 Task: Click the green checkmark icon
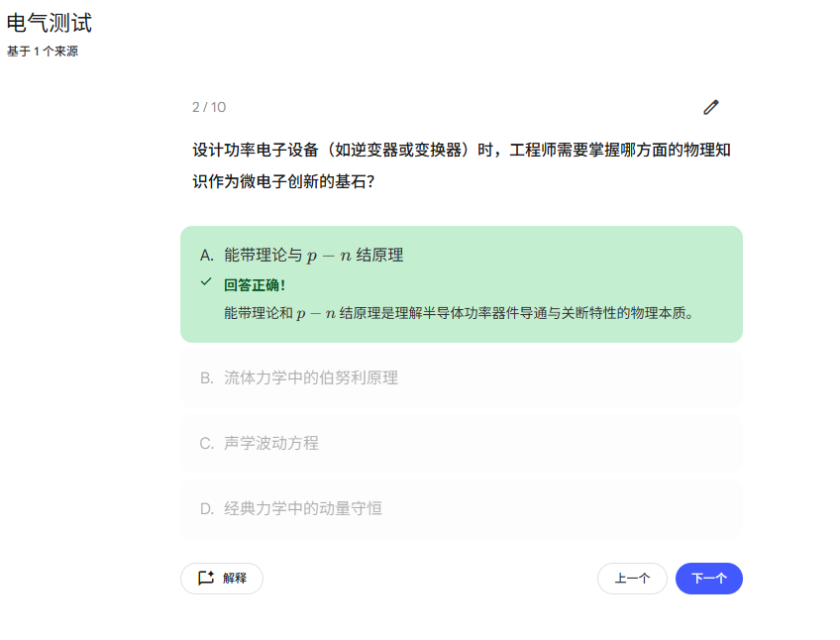point(206,282)
